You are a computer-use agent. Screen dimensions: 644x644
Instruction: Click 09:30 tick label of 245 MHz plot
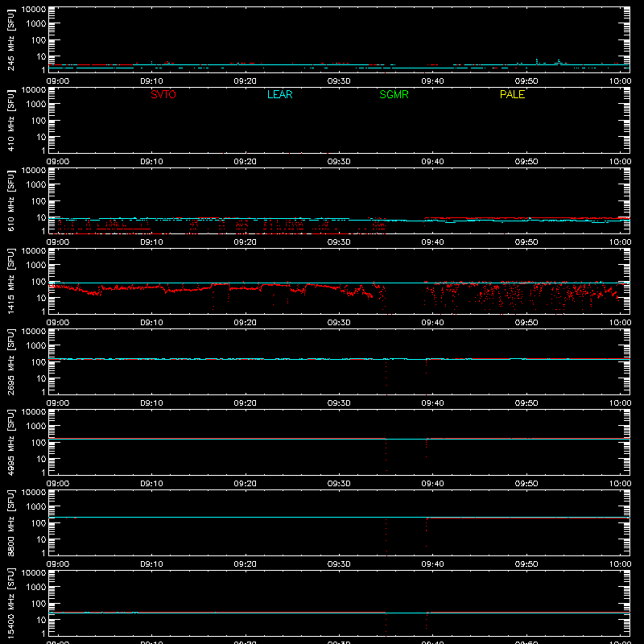[339, 81]
